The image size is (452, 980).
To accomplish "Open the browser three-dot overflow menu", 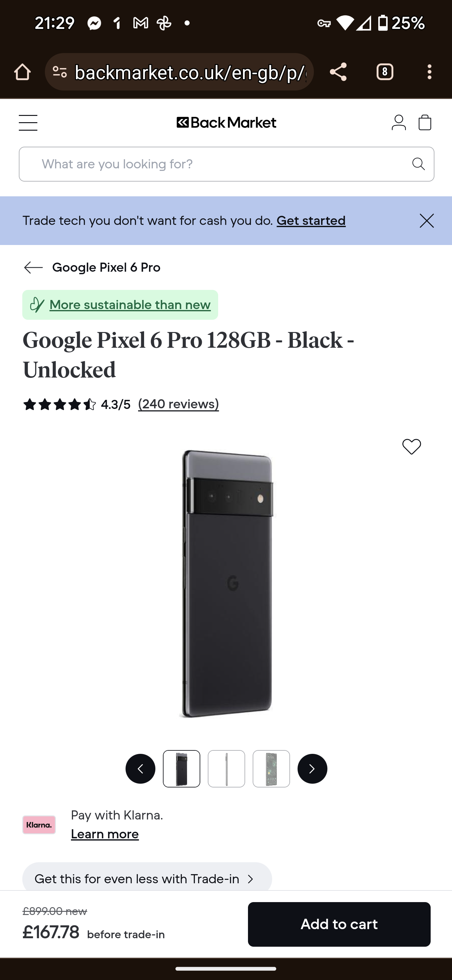I will pos(429,72).
